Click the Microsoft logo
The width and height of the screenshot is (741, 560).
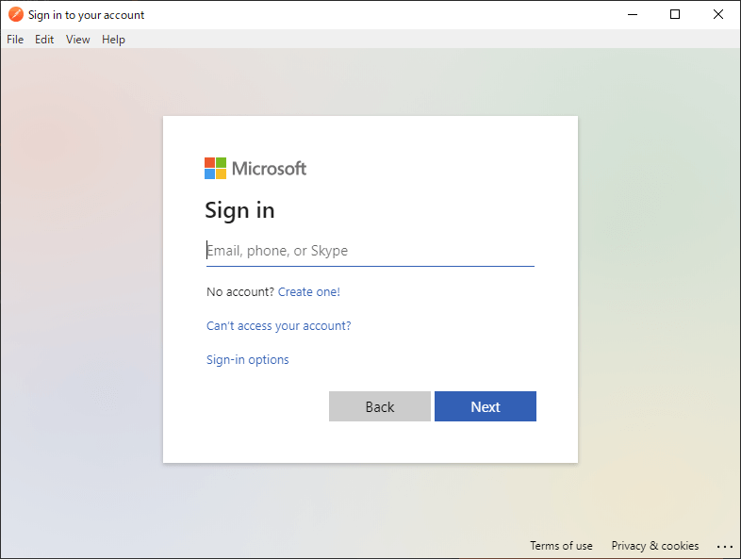(x=255, y=168)
